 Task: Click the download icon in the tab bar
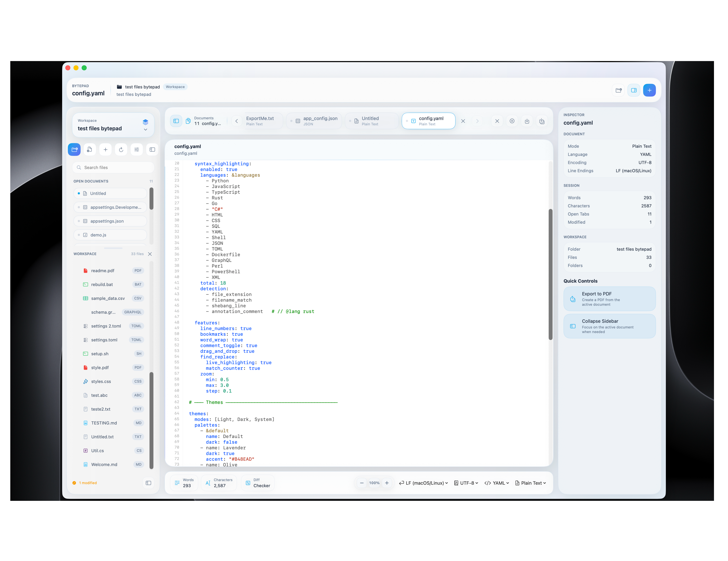(x=527, y=121)
